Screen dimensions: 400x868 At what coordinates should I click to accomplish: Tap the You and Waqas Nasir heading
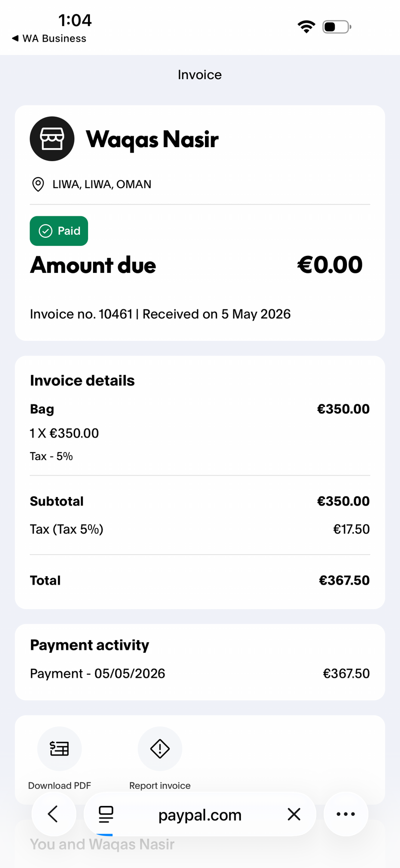[102, 844]
